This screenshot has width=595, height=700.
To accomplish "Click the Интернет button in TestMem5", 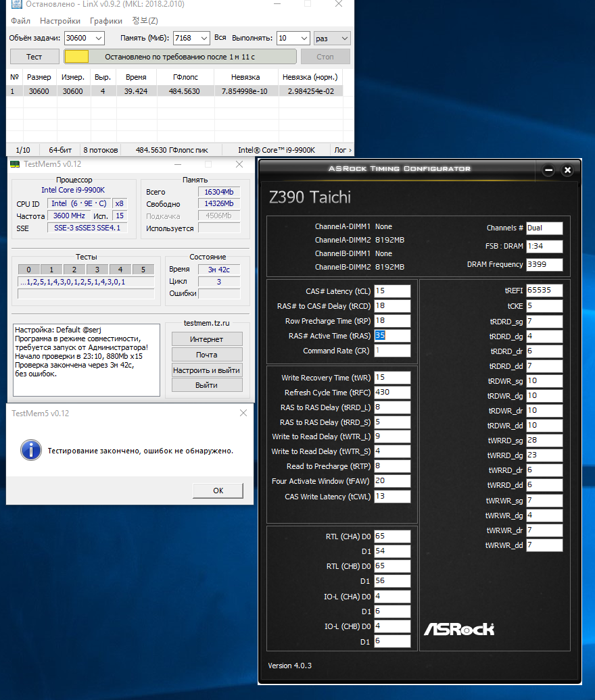I will 207,339.
